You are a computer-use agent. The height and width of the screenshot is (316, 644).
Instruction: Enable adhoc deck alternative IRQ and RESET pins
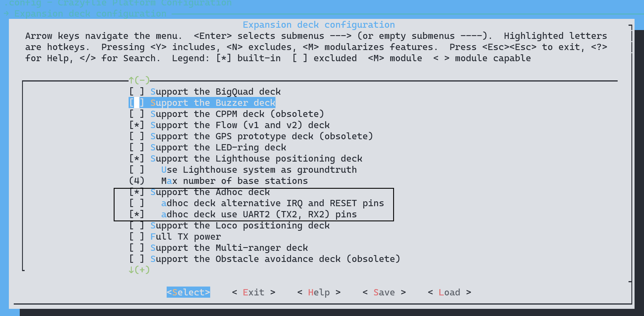tap(257, 203)
